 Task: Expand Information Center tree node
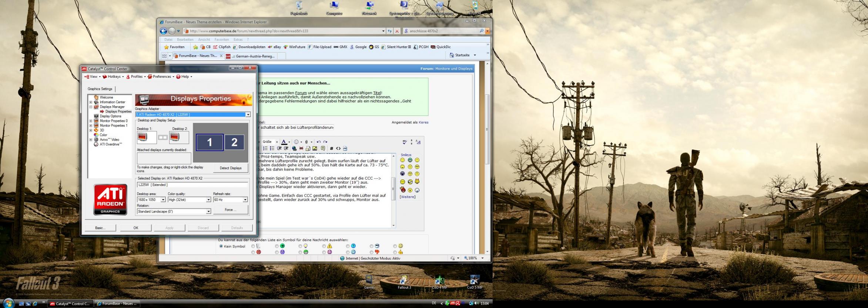click(x=91, y=102)
